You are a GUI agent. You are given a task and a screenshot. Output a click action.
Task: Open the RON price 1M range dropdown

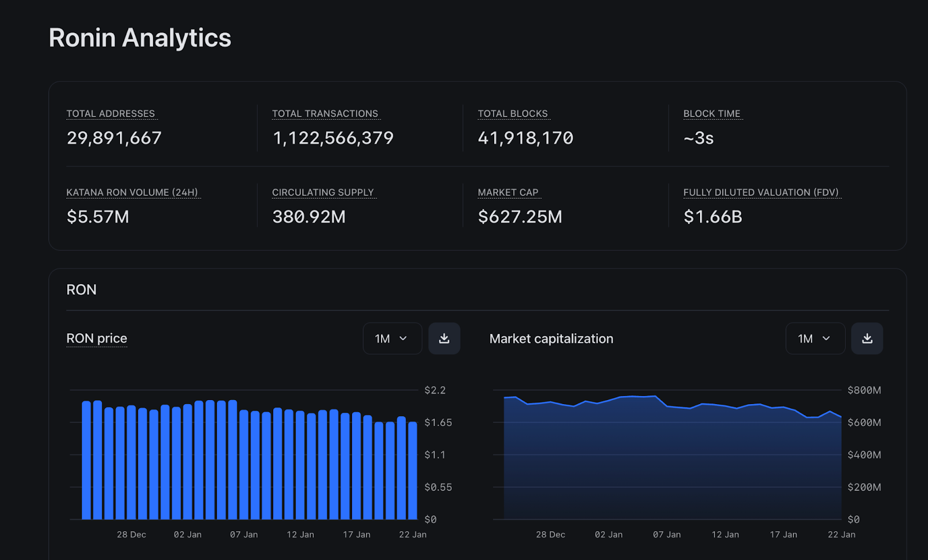coord(392,339)
